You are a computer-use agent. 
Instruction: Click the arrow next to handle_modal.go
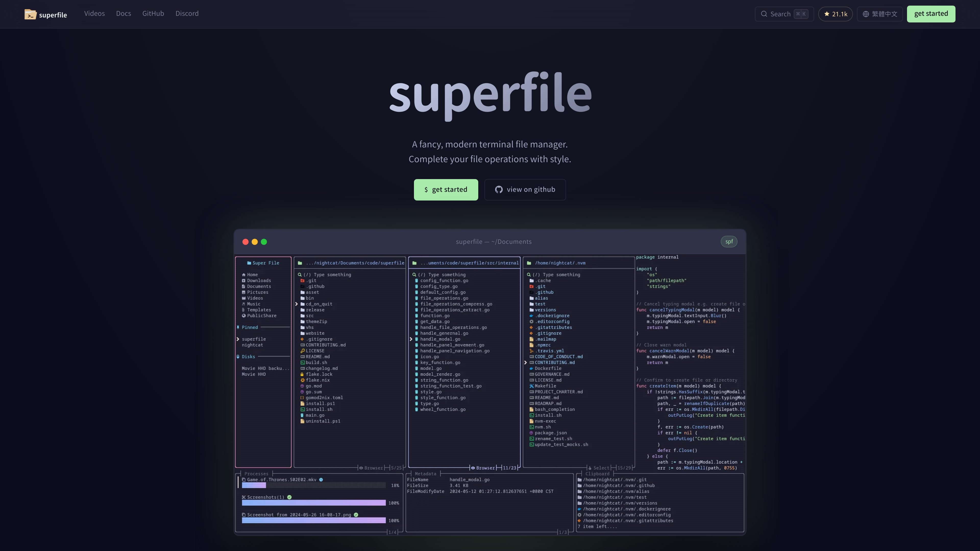coord(411,339)
